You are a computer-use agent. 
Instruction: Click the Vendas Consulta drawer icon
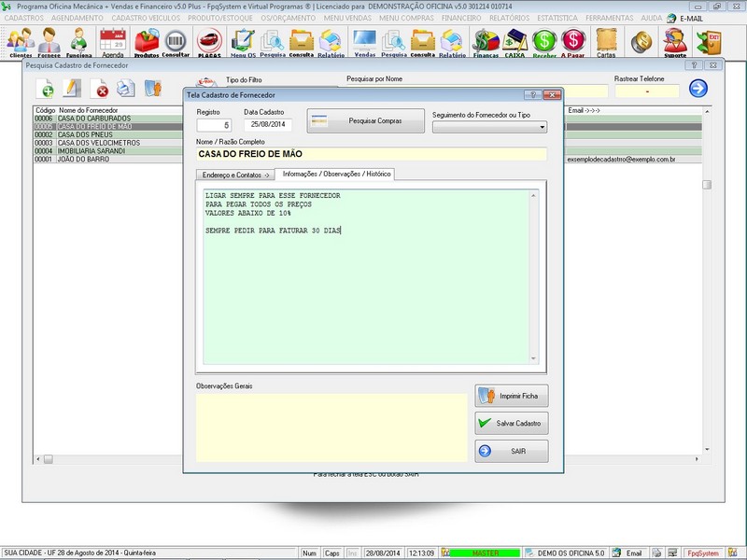423,42
